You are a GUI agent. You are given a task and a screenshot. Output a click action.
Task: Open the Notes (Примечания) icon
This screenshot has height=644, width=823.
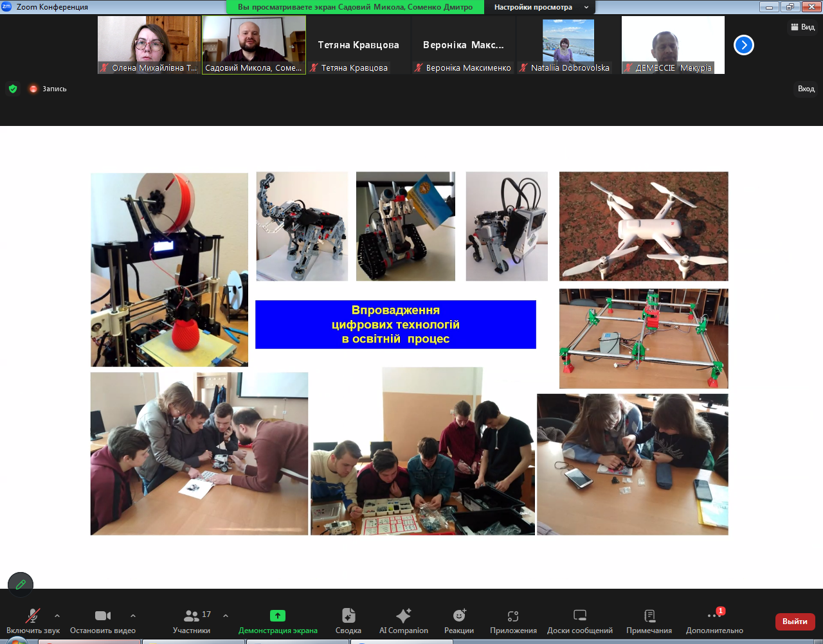pos(649,616)
